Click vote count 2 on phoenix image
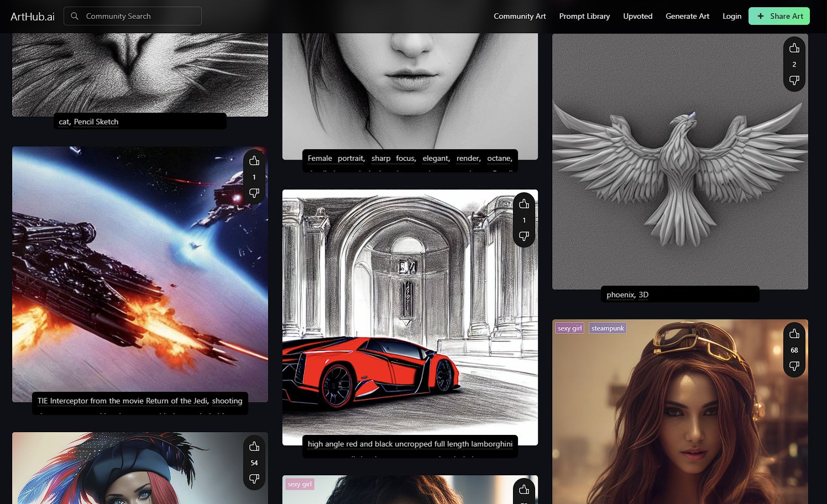 794,65
